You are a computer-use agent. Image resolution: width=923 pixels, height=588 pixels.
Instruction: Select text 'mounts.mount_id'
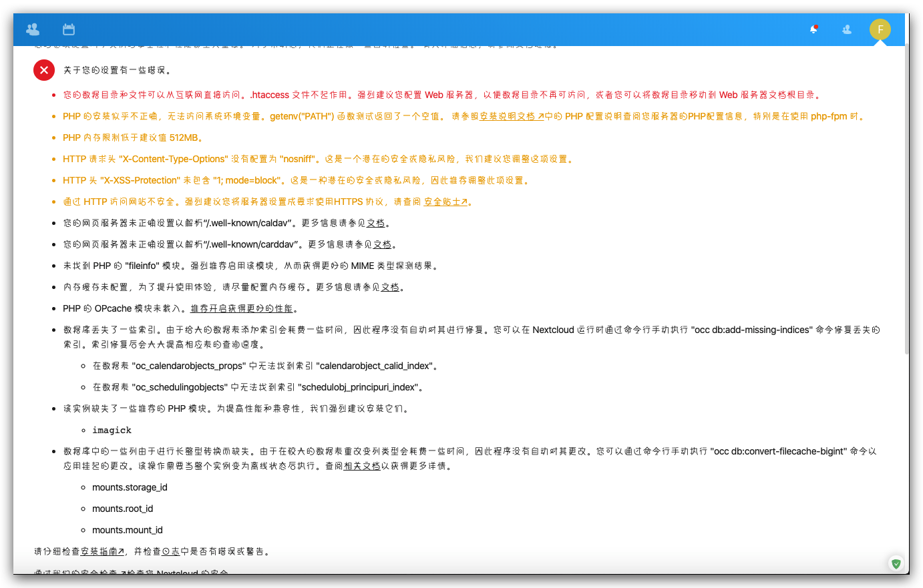tap(128, 530)
